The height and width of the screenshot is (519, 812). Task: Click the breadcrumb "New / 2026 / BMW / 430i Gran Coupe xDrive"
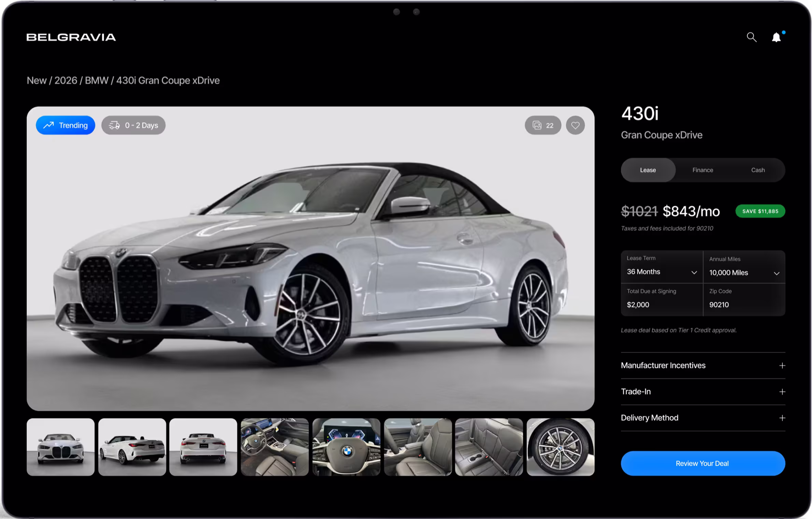click(123, 81)
